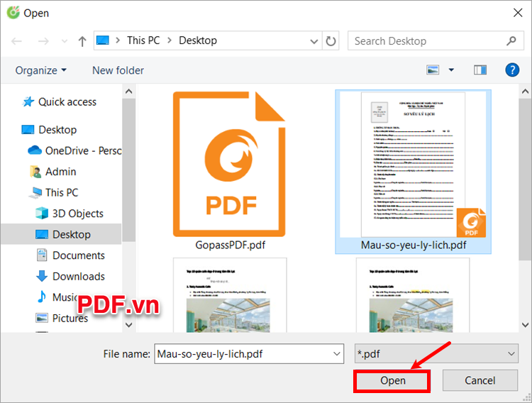Image resolution: width=532 pixels, height=403 pixels.
Task: Open the Organize menu
Action: point(41,70)
